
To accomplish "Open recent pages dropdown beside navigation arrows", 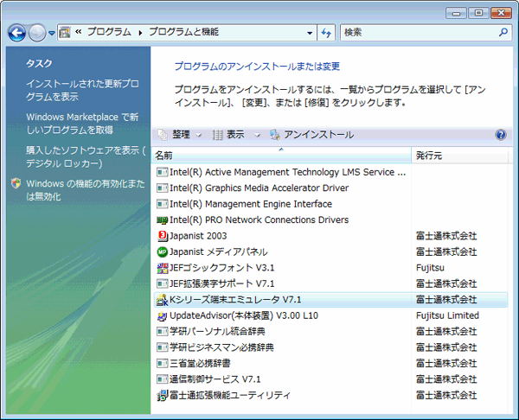I will [52, 33].
